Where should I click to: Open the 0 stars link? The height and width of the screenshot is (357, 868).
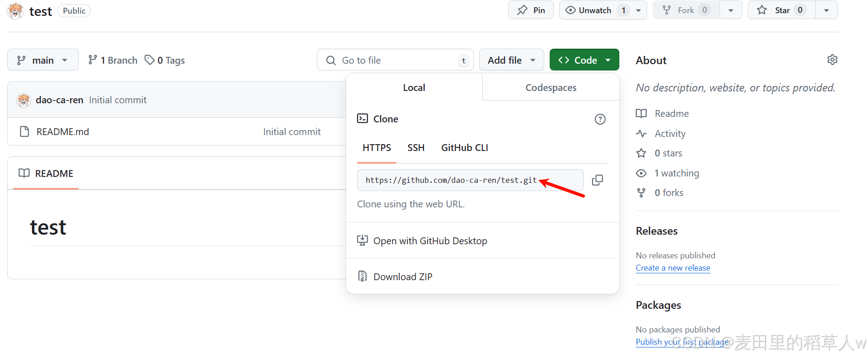(669, 153)
